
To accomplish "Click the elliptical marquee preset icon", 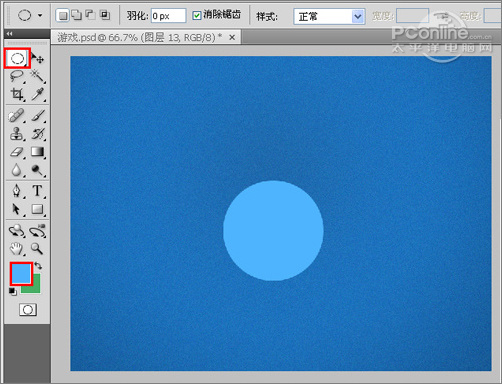I will coord(25,15).
